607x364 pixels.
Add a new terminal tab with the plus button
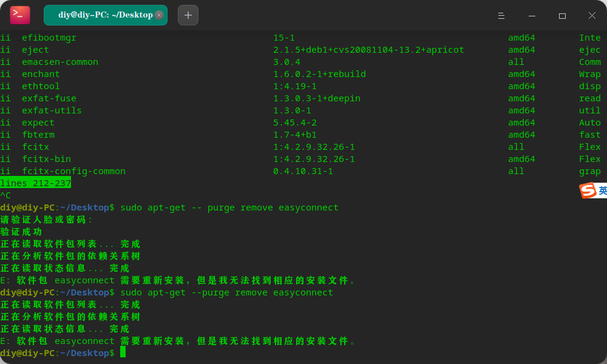188,15
